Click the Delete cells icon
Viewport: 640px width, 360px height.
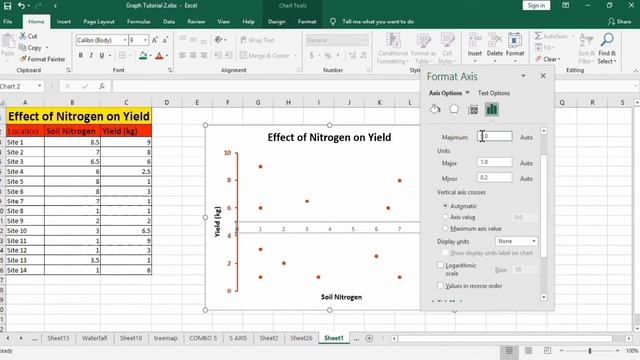(x=495, y=41)
